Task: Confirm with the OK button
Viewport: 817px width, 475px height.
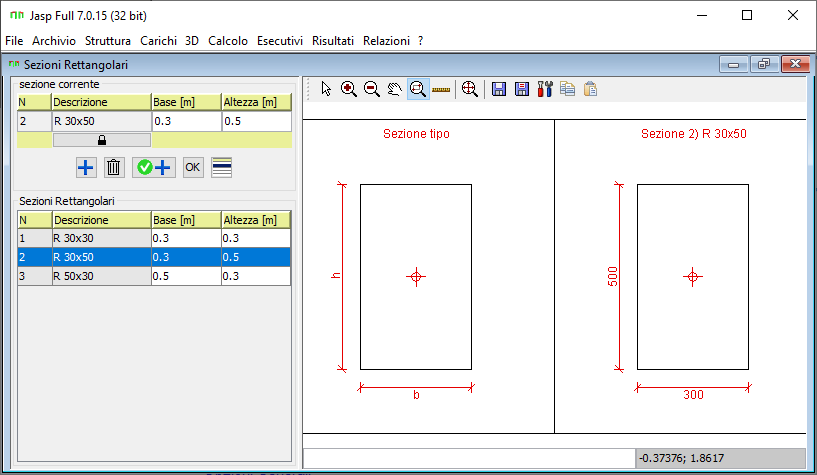Action: (x=193, y=167)
